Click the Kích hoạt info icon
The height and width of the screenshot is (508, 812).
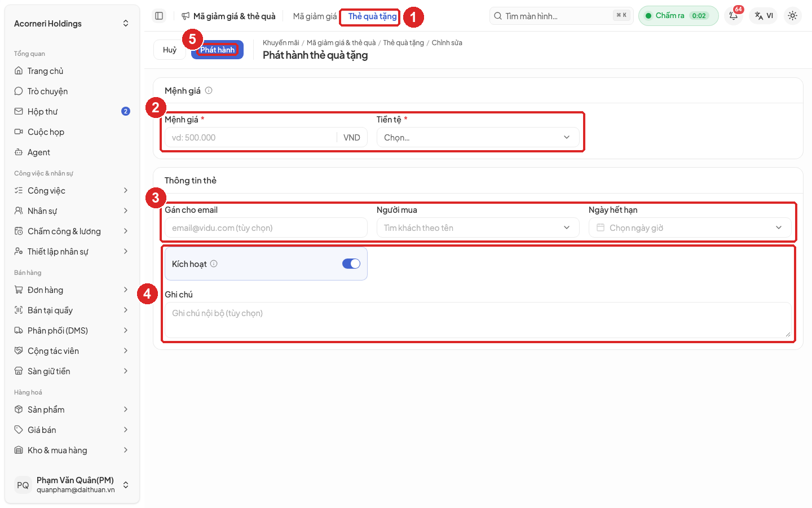(x=214, y=264)
